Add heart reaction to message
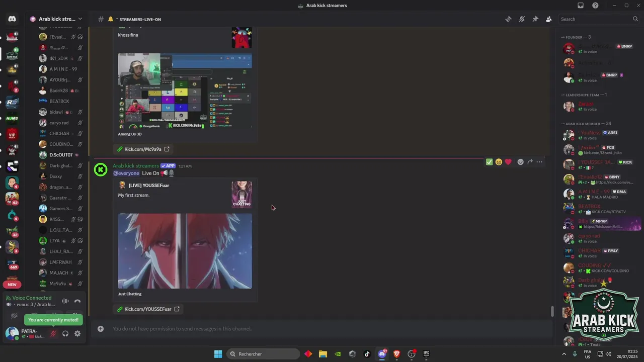644x362 pixels. click(x=508, y=162)
